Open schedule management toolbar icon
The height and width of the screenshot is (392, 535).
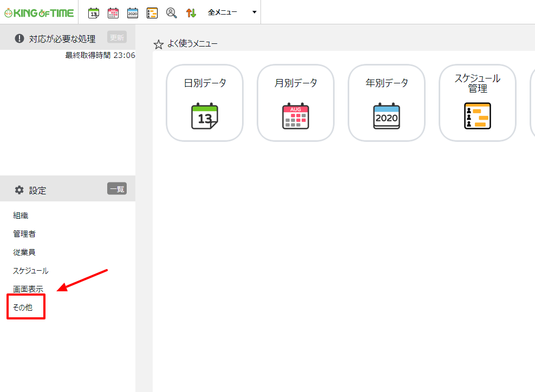click(152, 13)
